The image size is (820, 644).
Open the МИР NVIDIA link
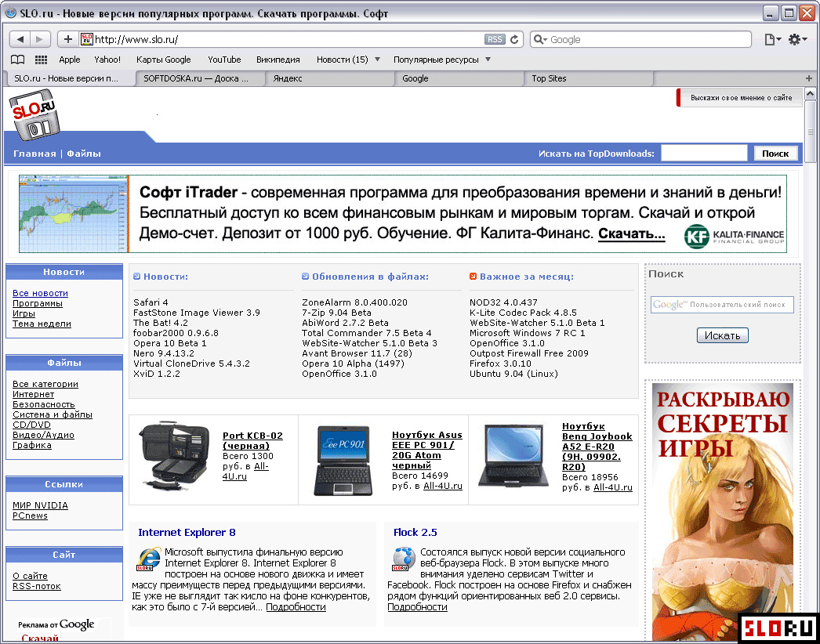click(40, 505)
